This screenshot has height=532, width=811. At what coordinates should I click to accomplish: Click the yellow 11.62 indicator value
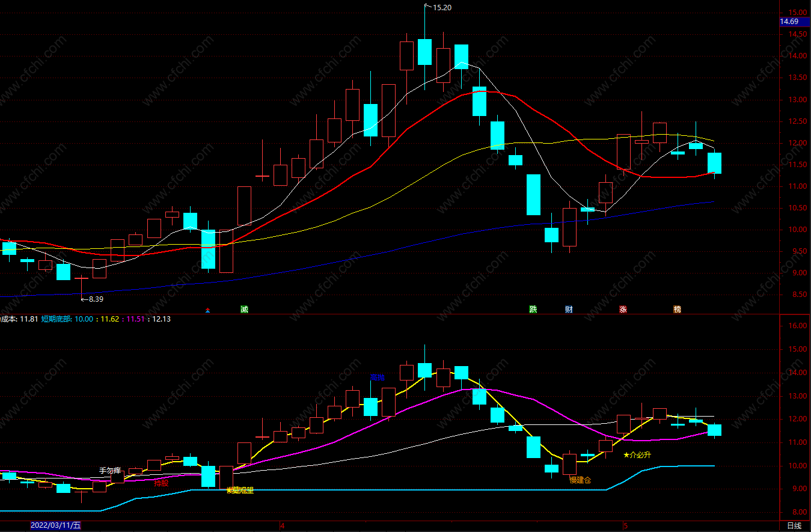(x=109, y=319)
